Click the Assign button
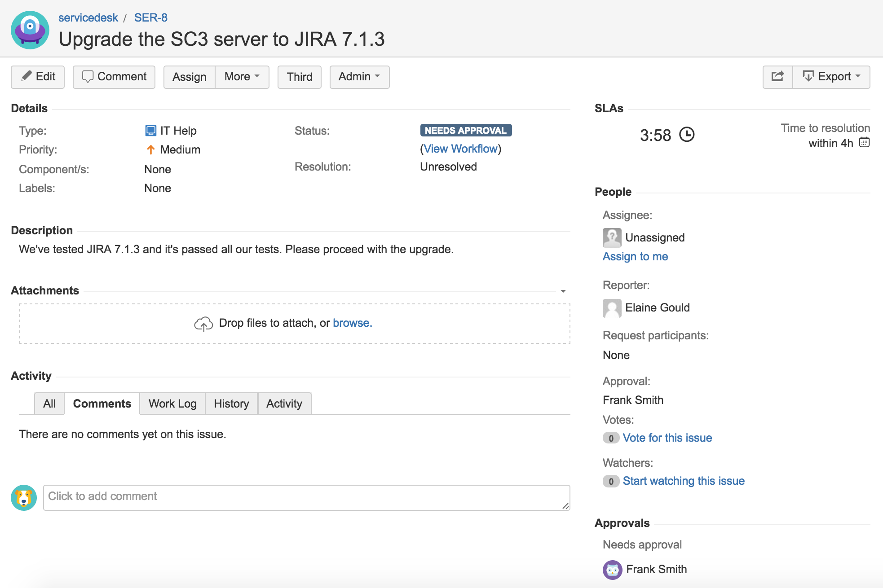This screenshot has width=883, height=588. [190, 77]
